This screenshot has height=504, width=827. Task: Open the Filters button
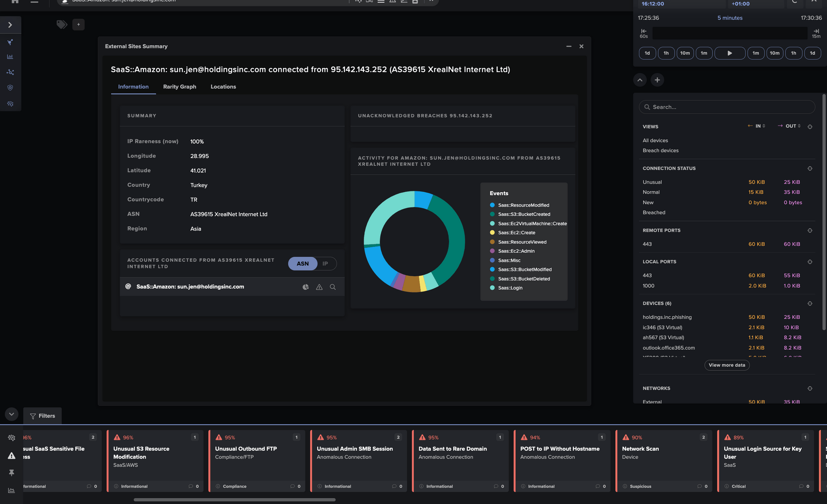[43, 416]
